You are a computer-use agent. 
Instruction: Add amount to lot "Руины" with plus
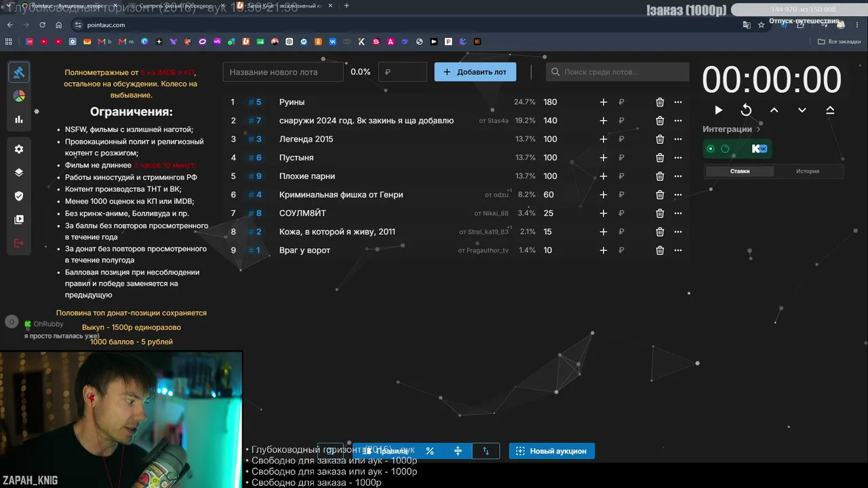point(604,102)
